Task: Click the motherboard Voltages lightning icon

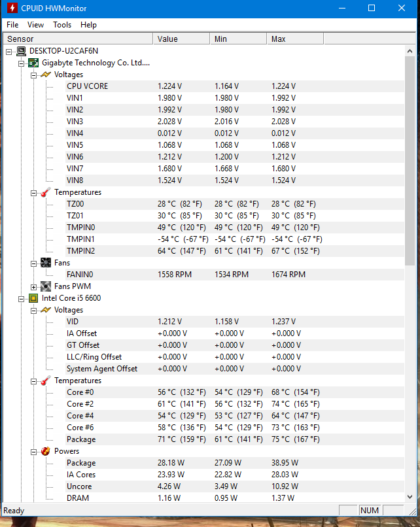Action: pos(46,75)
